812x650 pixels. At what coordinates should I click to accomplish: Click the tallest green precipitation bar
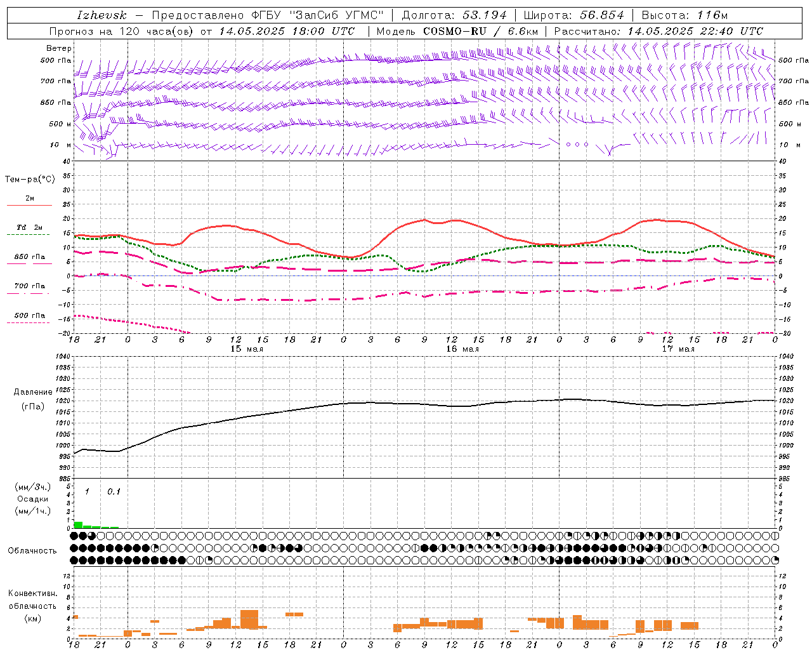(78, 524)
